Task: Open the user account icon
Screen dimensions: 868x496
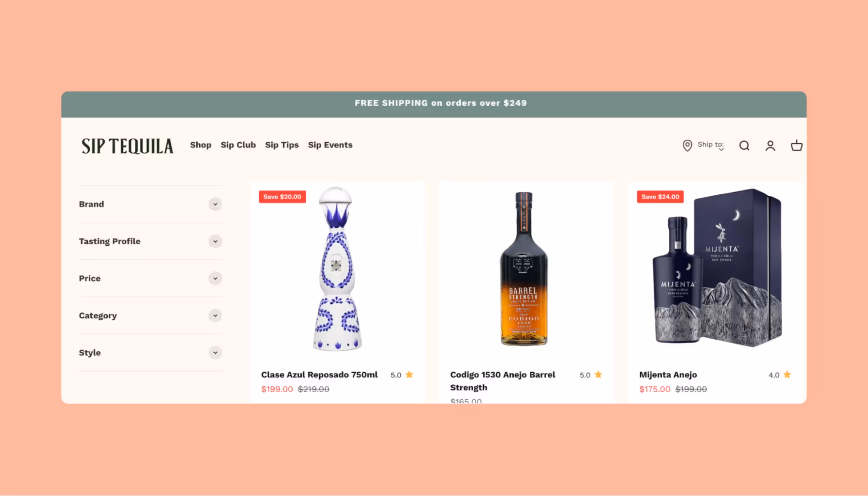Action: (770, 145)
